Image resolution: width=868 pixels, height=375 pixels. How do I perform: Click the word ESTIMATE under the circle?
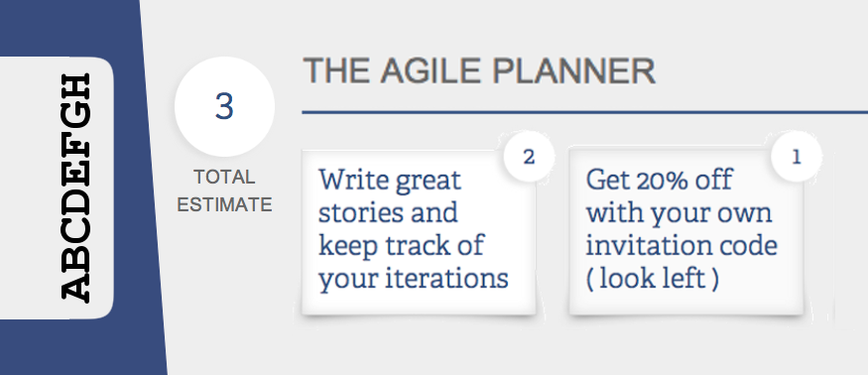[x=224, y=205]
